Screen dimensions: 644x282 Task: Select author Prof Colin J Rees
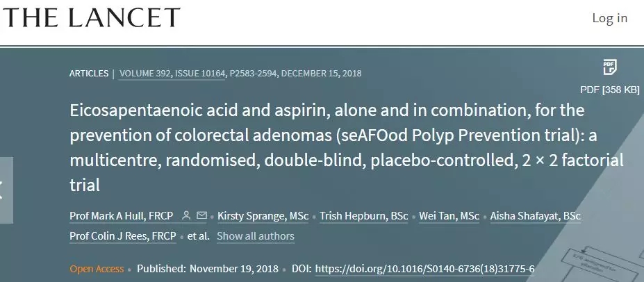tap(122, 236)
